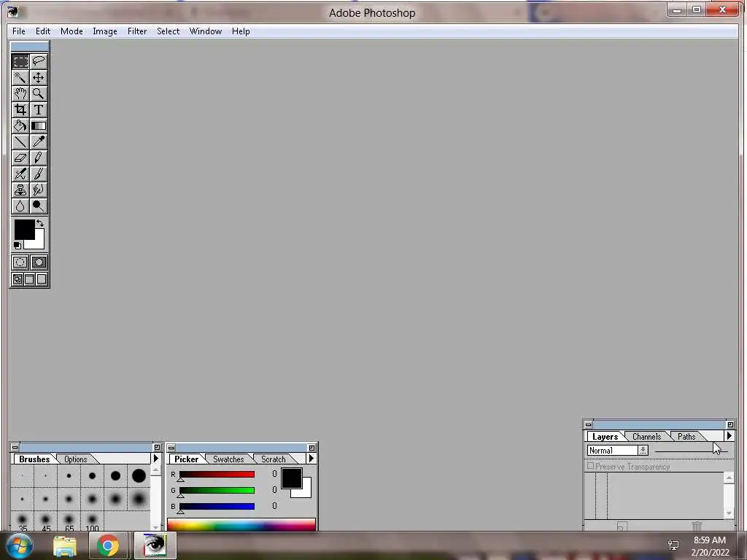Open the Layers palette flyout menu arrow
Screen dimensions: 747x560
click(729, 436)
